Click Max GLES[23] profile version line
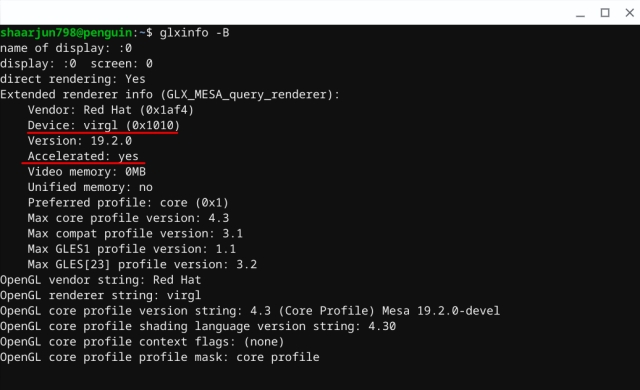 (x=142, y=264)
